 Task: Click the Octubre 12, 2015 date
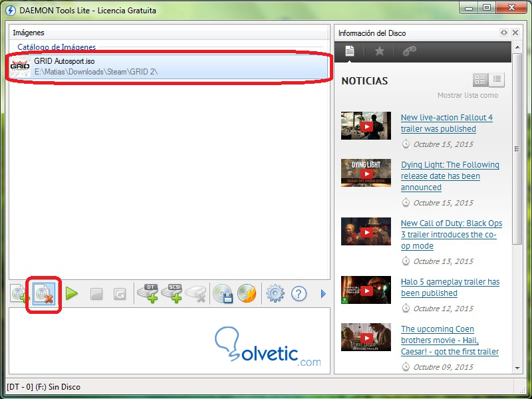tap(443, 309)
